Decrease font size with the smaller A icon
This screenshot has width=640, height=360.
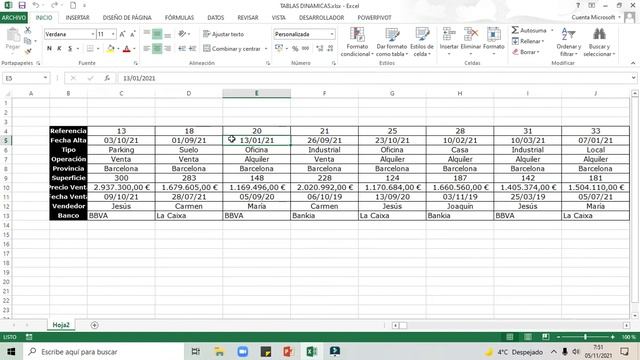pyautogui.click(x=133, y=34)
